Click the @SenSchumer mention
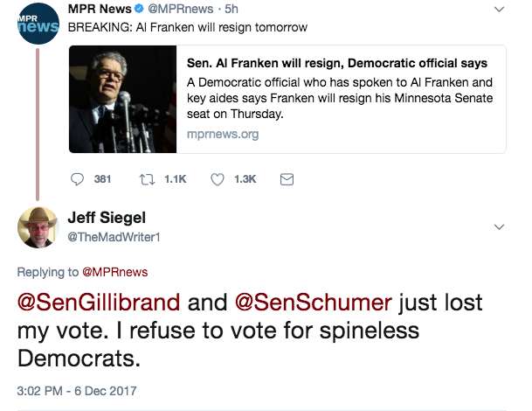Image resolution: width=532 pixels, height=411 pixels. pyautogui.click(x=314, y=303)
